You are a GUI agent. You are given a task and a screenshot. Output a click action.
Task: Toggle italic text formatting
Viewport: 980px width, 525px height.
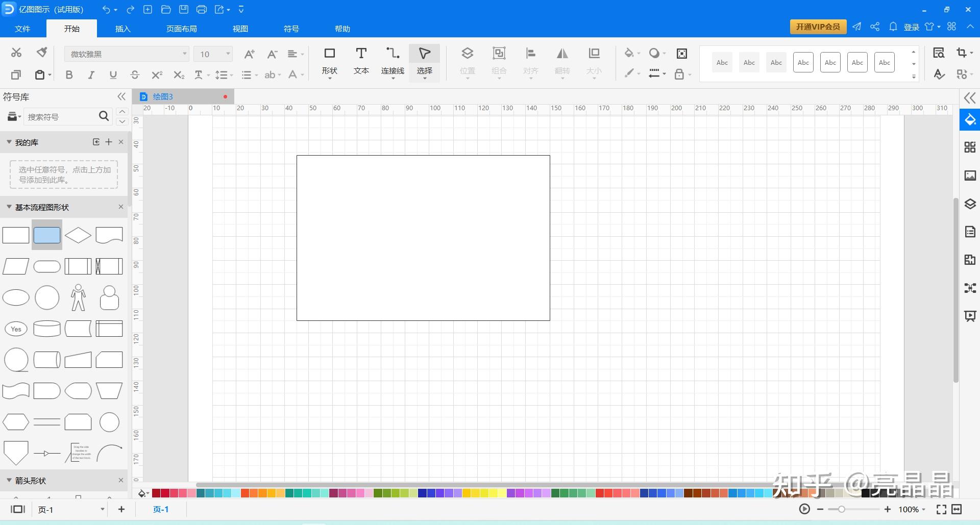pos(91,75)
